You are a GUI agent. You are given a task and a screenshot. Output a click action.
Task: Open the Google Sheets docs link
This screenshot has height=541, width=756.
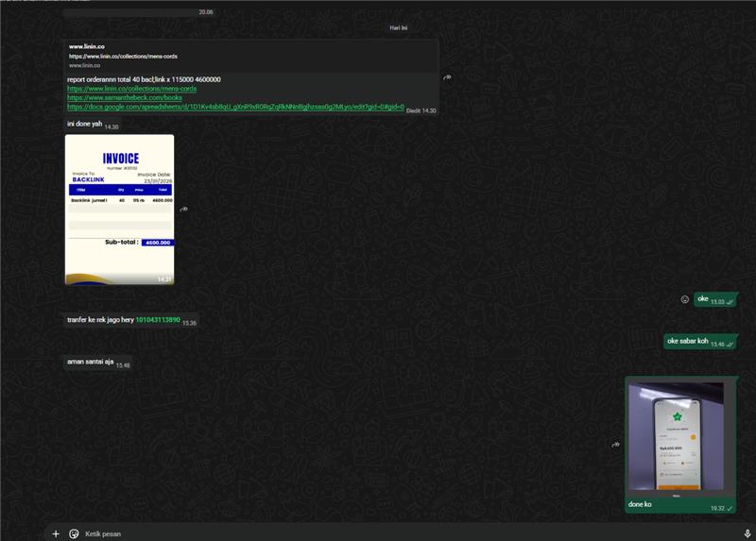click(234, 107)
